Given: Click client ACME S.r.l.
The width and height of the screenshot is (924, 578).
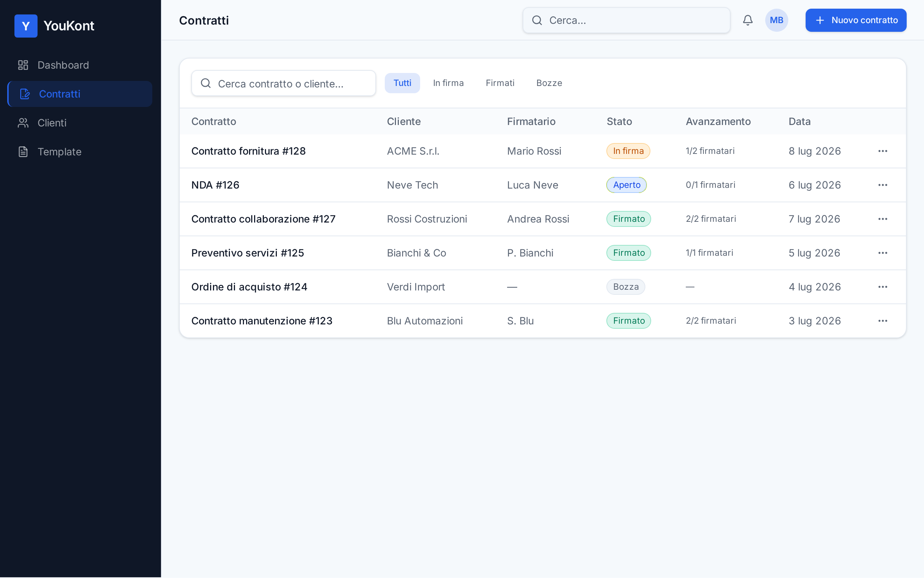Looking at the screenshot, I should 413,151.
